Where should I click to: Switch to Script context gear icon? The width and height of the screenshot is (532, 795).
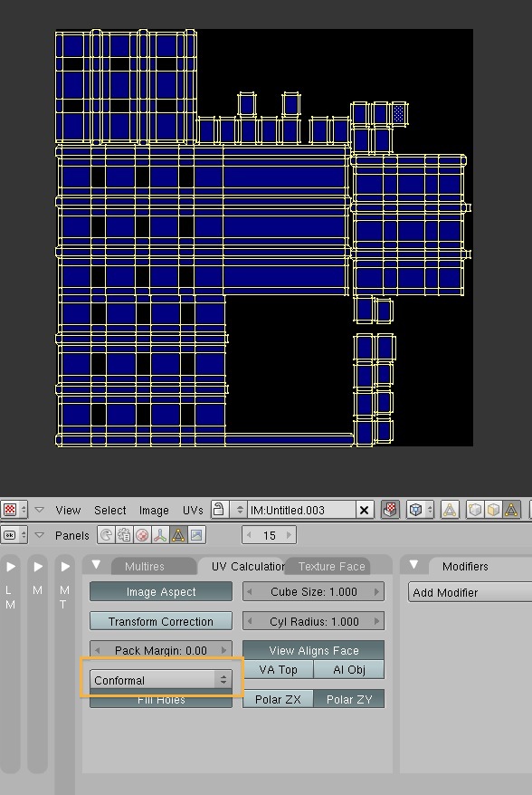pos(124,535)
